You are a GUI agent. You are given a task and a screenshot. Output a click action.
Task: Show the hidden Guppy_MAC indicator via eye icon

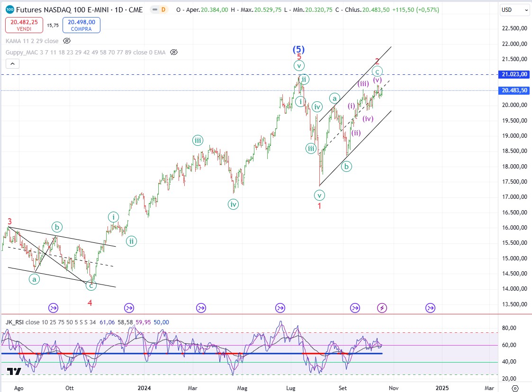tap(174, 52)
